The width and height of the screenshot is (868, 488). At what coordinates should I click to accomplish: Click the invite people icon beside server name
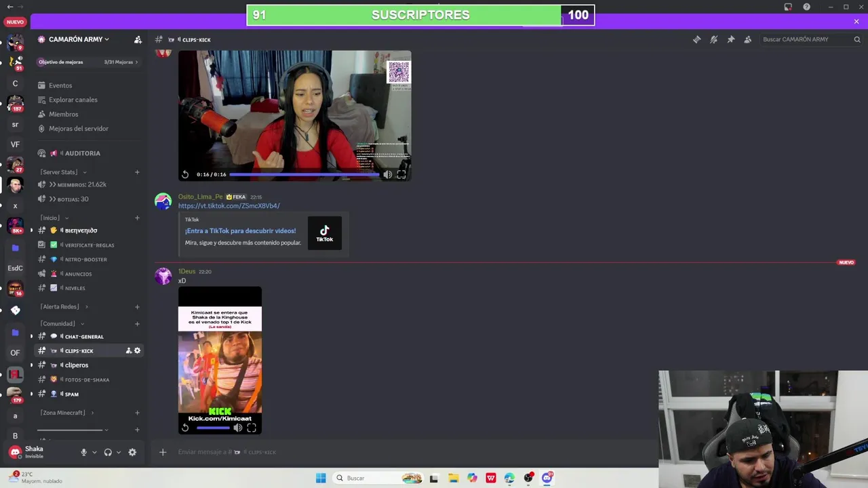(138, 39)
